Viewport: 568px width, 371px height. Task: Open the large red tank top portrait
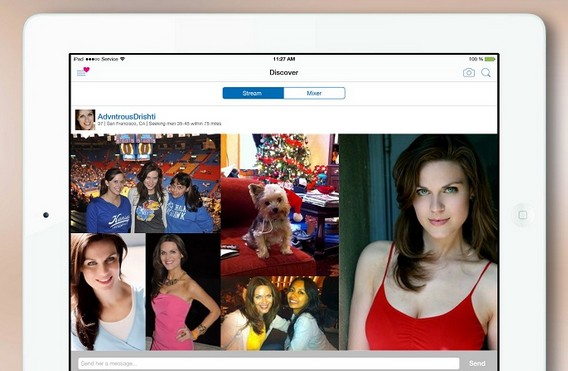coord(418,242)
